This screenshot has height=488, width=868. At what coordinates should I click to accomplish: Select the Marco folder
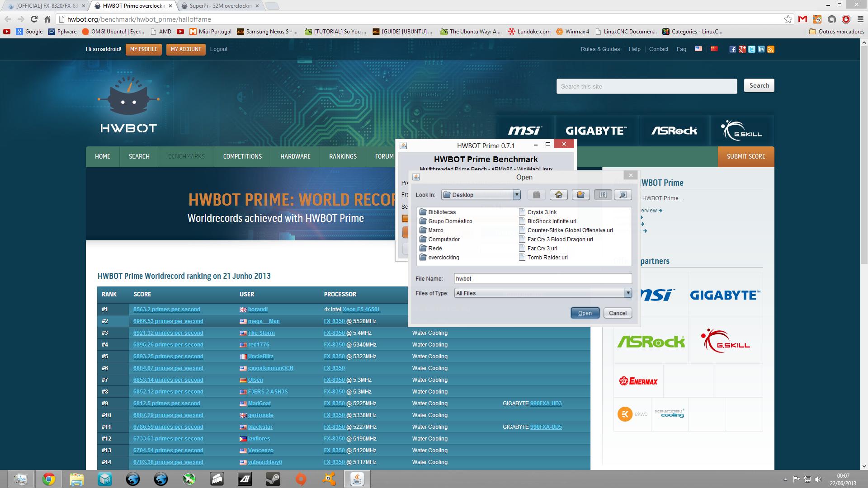click(x=431, y=230)
